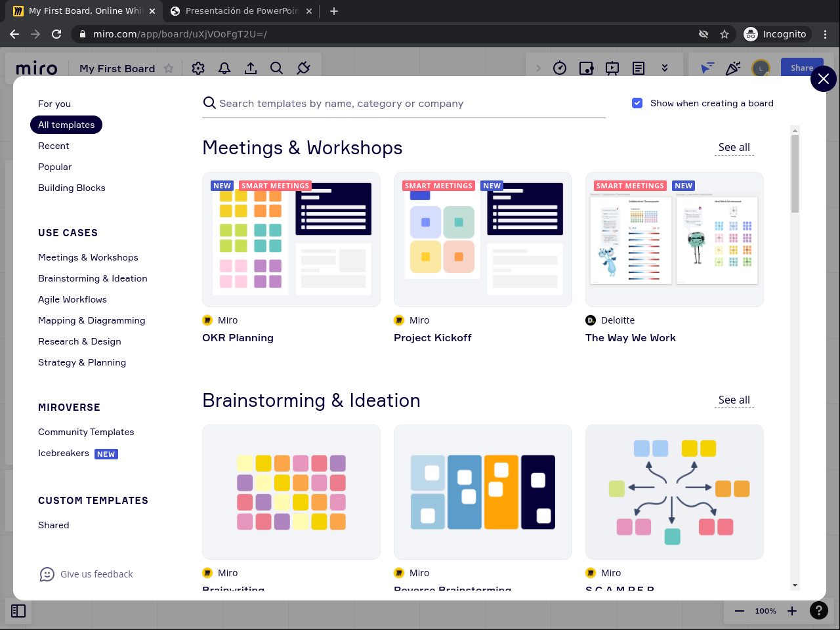This screenshot has height=630, width=840.
Task: Click the template search field
Action: pyautogui.click(x=404, y=104)
